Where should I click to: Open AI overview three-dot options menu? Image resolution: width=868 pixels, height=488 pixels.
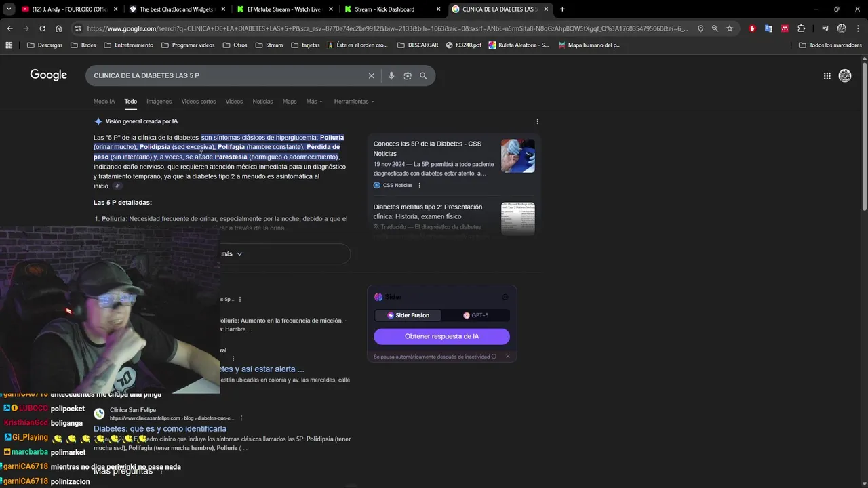[x=538, y=122]
